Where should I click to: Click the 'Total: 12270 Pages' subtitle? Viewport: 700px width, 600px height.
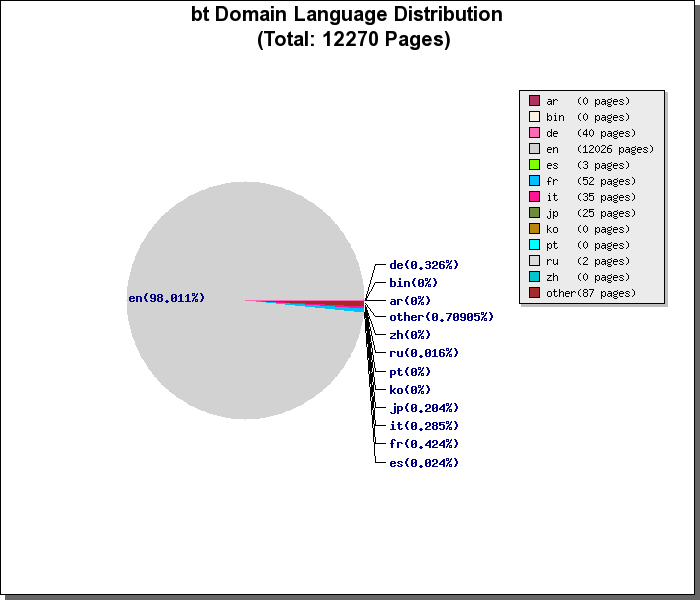click(354, 39)
